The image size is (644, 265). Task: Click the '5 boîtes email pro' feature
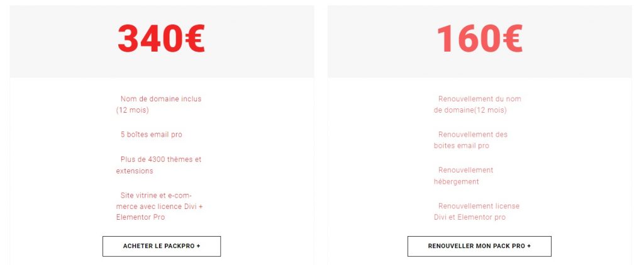152,135
